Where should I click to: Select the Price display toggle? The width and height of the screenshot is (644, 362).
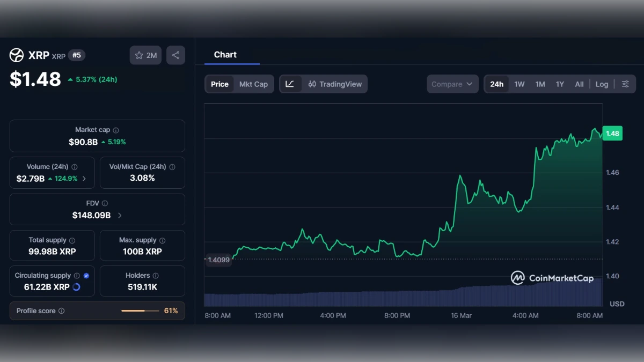219,84
